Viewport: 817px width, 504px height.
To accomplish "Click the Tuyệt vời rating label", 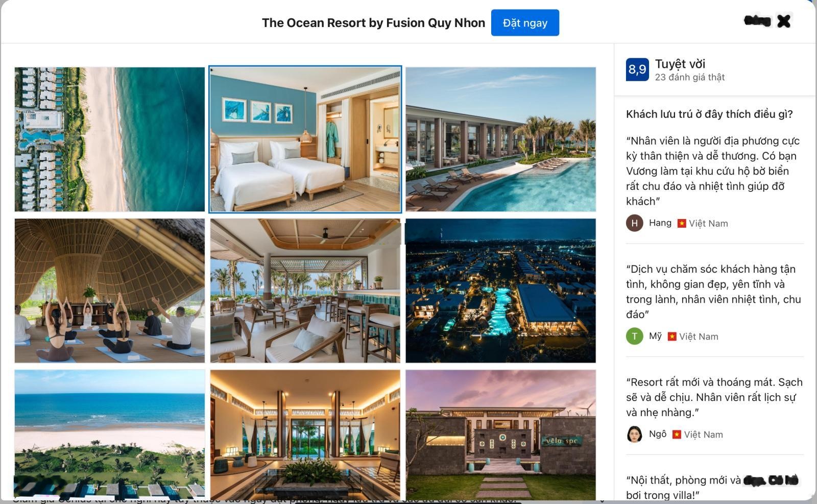I will (x=680, y=64).
